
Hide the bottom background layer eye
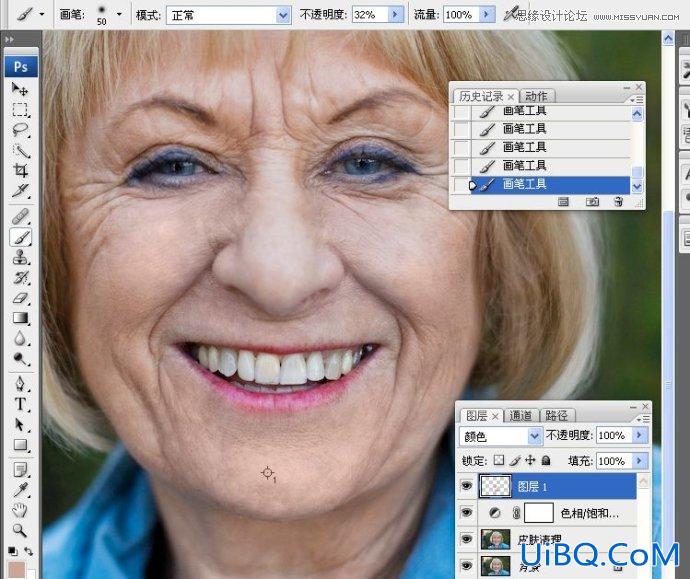pos(466,565)
